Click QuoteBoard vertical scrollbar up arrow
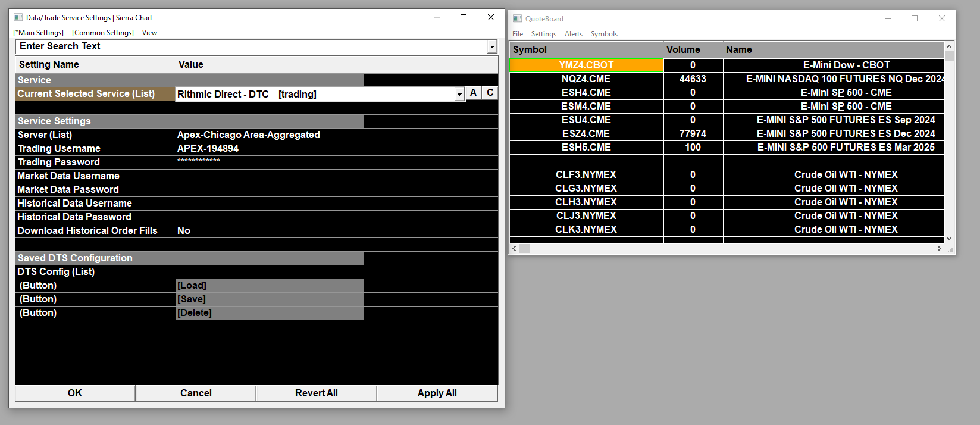980x425 pixels. (x=949, y=46)
